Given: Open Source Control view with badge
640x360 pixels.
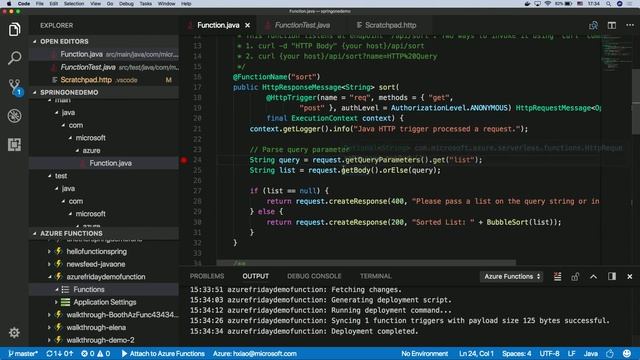Looking at the screenshot, I should coord(15,87).
